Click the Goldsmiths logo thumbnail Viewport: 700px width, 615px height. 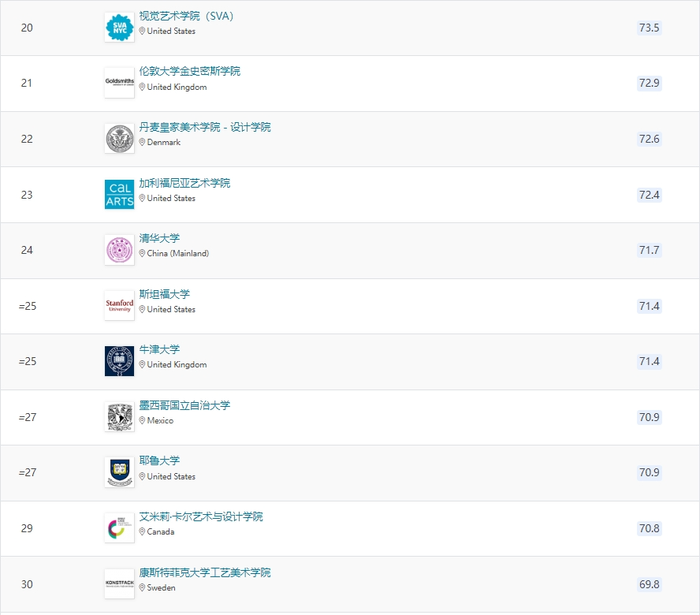click(x=119, y=83)
